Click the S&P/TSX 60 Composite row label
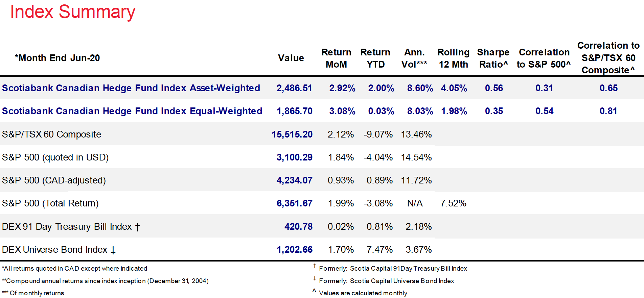 point(51,134)
